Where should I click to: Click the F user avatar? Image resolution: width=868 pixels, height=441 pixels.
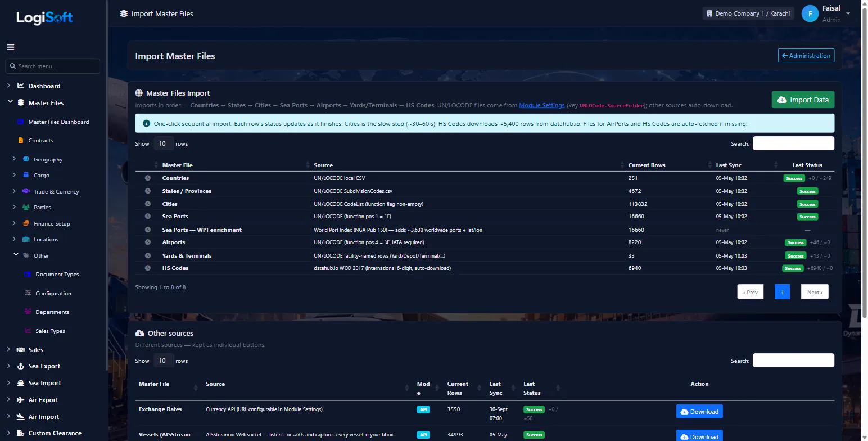[x=810, y=13]
